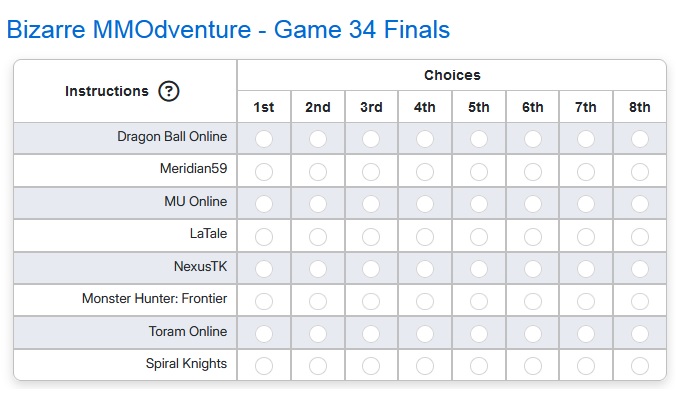Mark MU Online as 3rd choice
Image resolution: width=684 pixels, height=416 pixels.
click(x=371, y=204)
